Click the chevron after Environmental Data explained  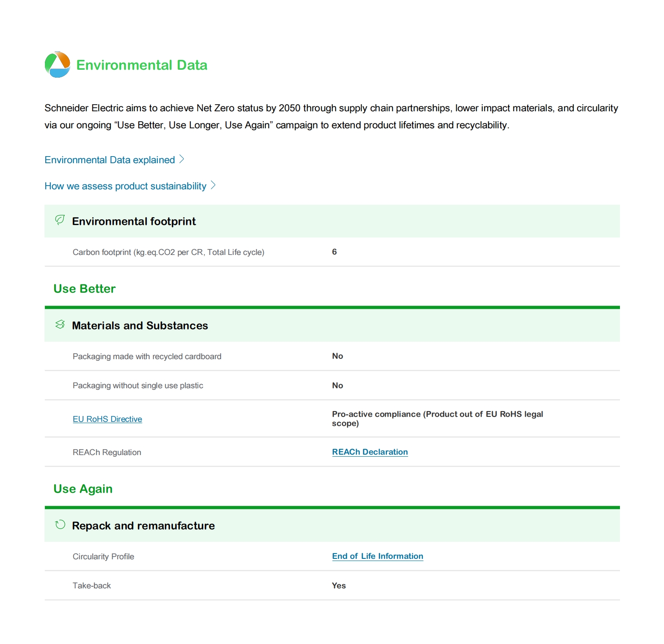182,159
